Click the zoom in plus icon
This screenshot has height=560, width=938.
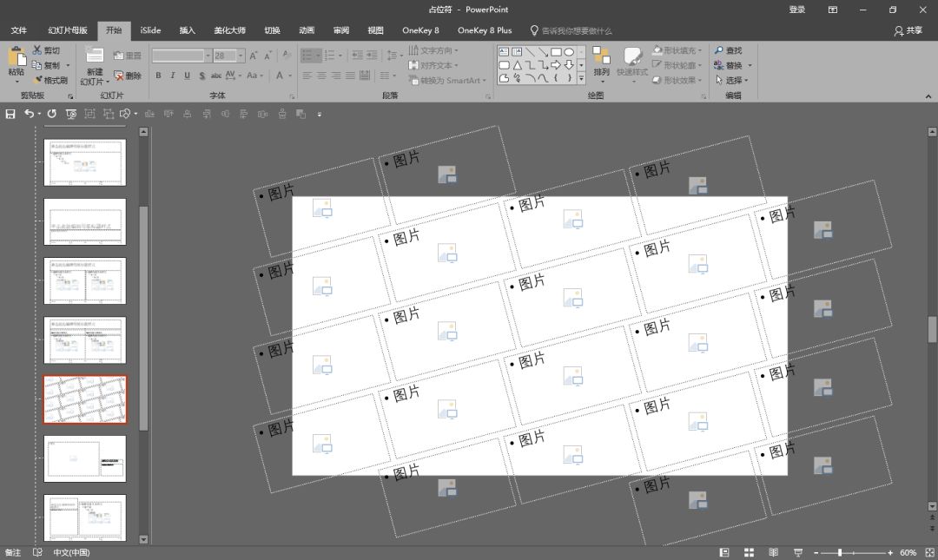tap(890, 553)
